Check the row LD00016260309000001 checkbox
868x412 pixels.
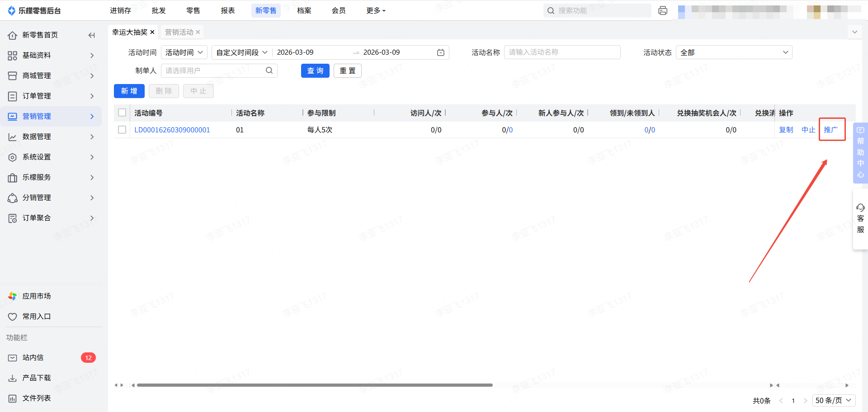(x=122, y=130)
